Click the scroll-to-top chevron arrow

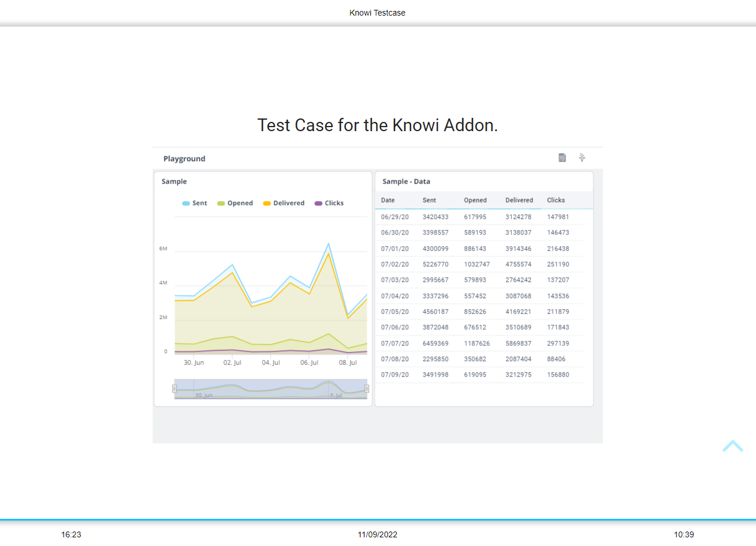pos(732,446)
